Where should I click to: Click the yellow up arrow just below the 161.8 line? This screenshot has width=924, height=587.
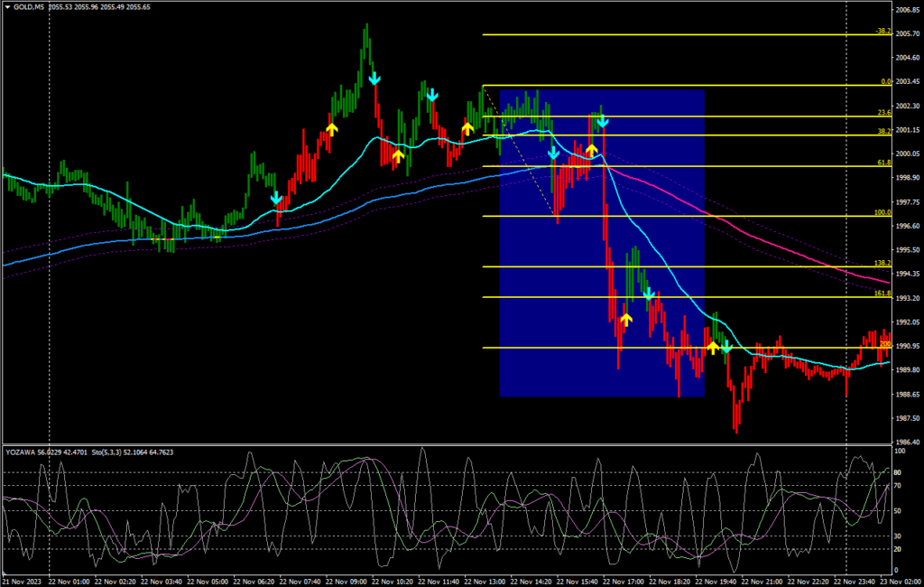pyautogui.click(x=626, y=318)
